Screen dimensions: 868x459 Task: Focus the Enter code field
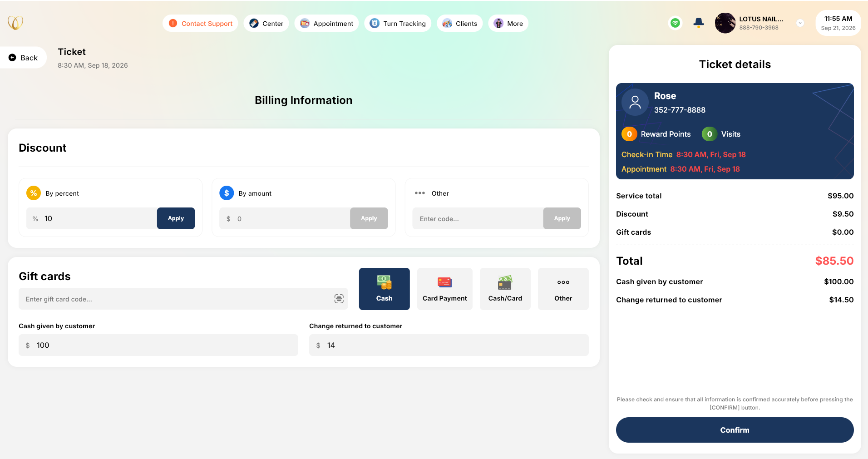tap(478, 218)
